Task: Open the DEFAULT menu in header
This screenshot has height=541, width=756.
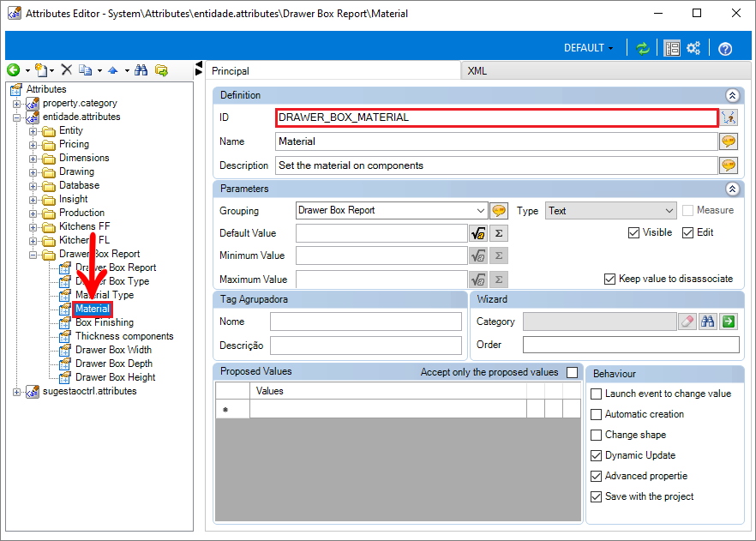Action: pyautogui.click(x=588, y=48)
